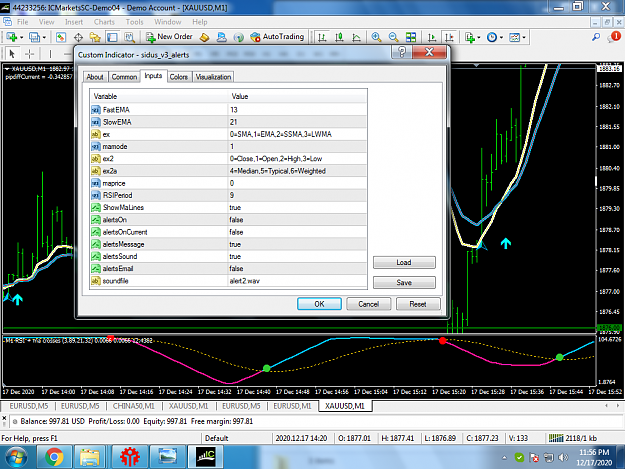
Task: Open the search magnifier icon
Action: 596,37
